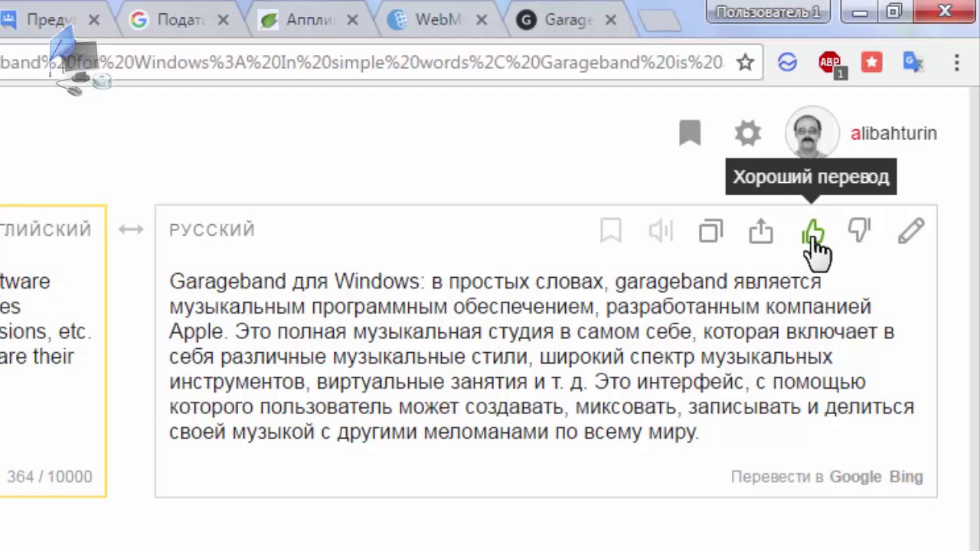
Task: Select the РУССКИЙ target language
Action: click(x=212, y=230)
